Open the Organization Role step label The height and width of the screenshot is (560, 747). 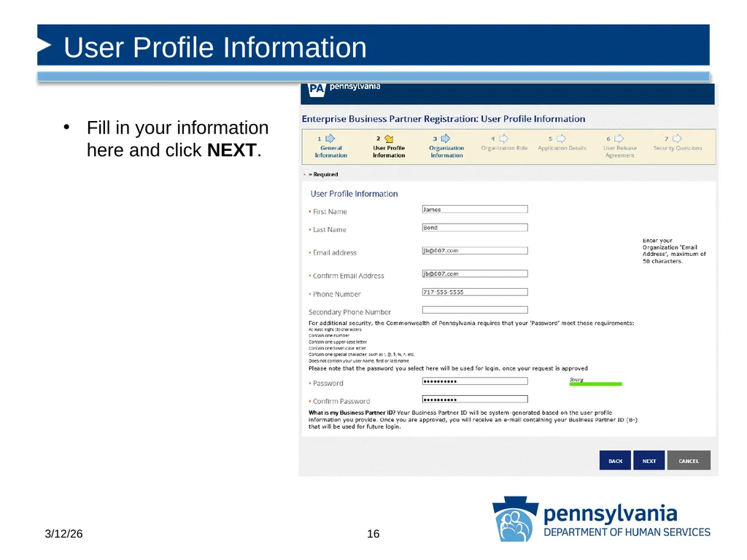(504, 148)
